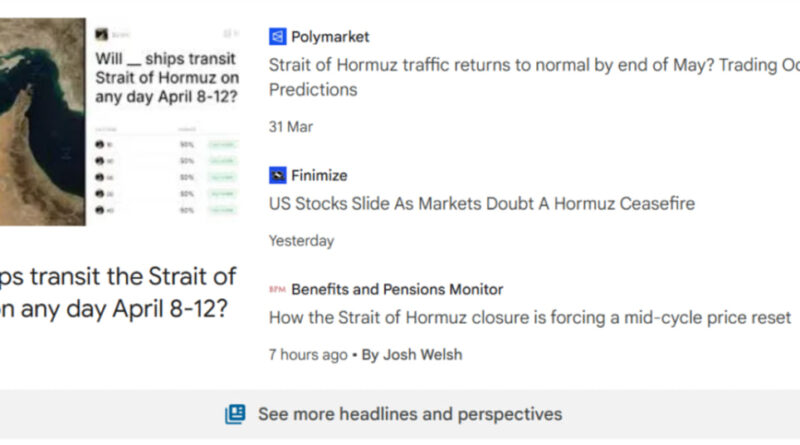This screenshot has width=800, height=445.
Task: Click the Benefits and Pensions Monitor logo
Action: (x=278, y=290)
